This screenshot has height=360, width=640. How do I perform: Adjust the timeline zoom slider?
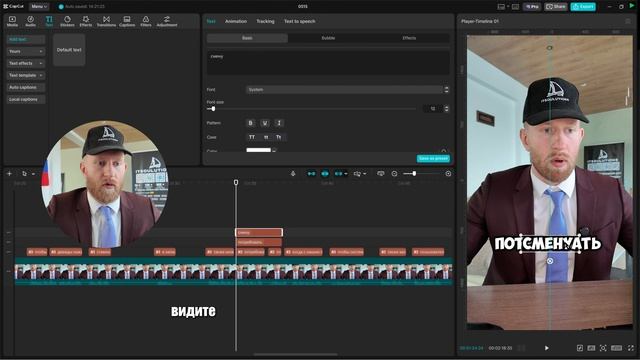414,173
